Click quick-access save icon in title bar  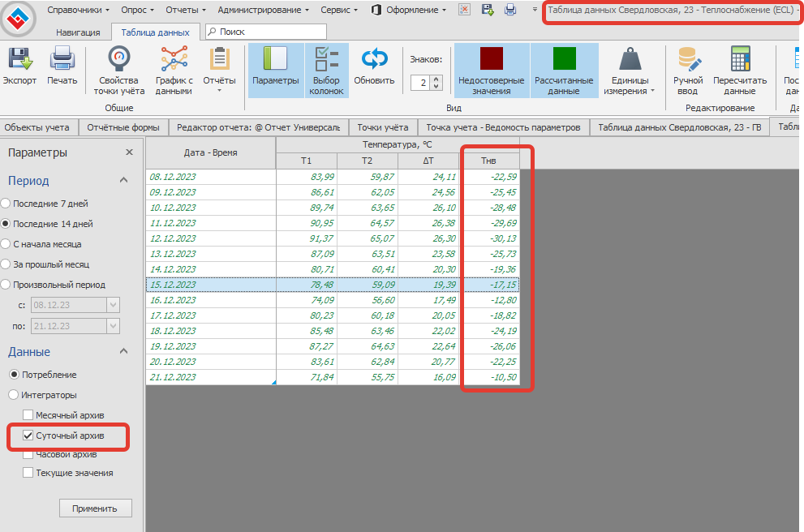(487, 9)
